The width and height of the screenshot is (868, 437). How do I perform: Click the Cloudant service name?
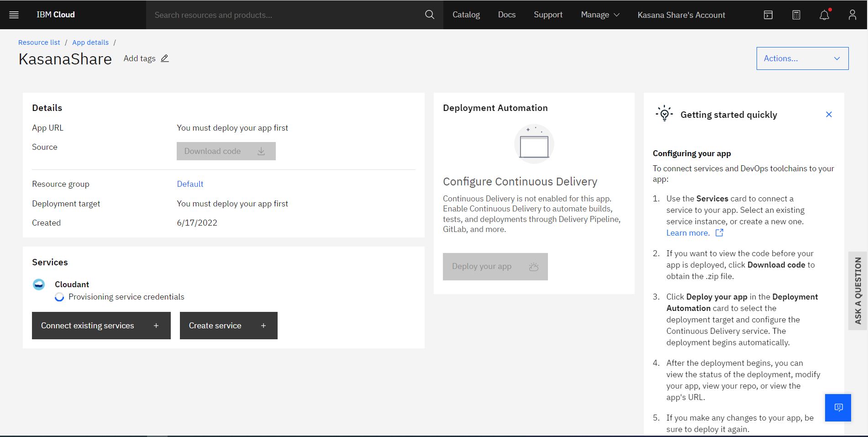[72, 284]
